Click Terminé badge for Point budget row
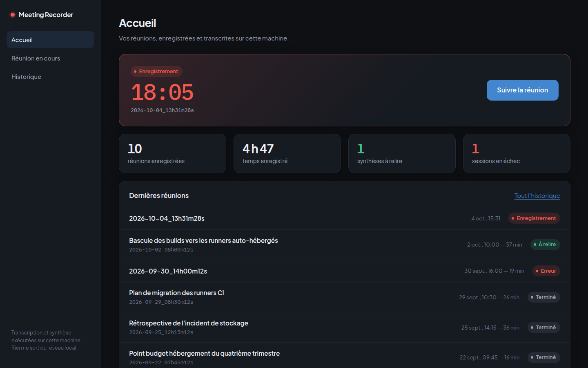588x368 pixels. tap(544, 357)
